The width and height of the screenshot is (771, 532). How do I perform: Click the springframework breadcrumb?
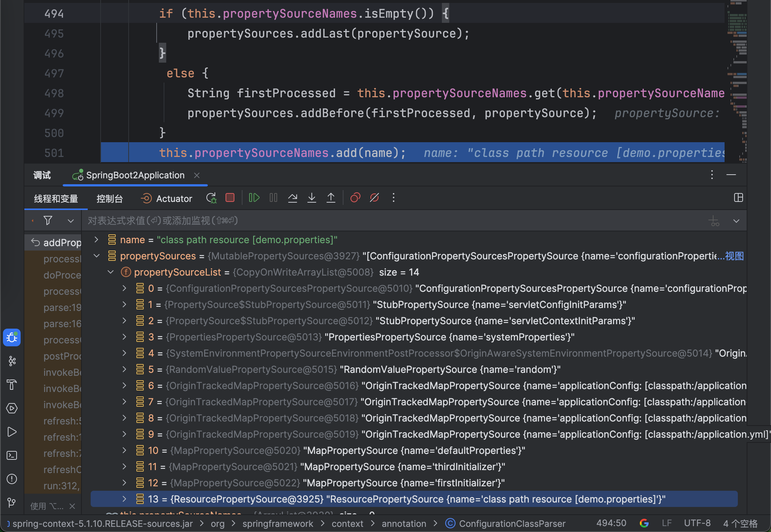(278, 524)
